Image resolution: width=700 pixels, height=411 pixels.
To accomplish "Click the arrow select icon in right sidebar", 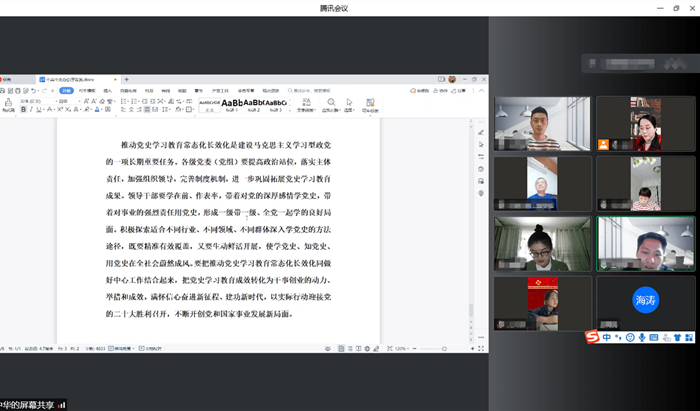I will 481,145.
